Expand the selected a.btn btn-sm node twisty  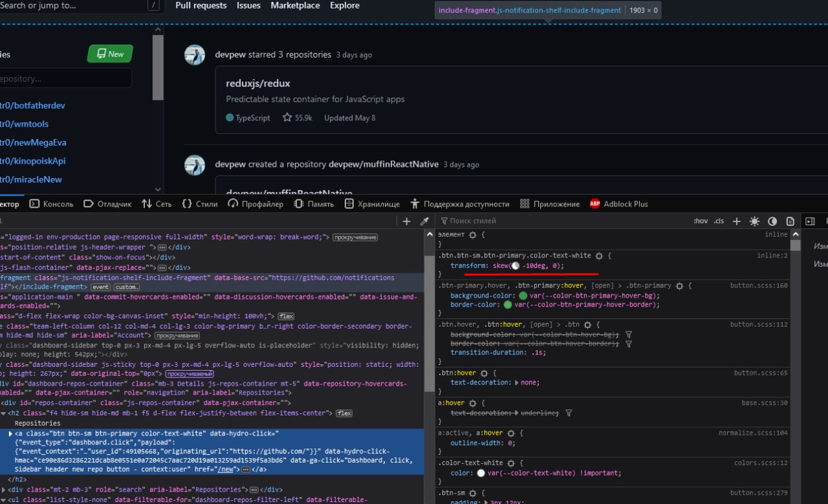click(x=10, y=433)
